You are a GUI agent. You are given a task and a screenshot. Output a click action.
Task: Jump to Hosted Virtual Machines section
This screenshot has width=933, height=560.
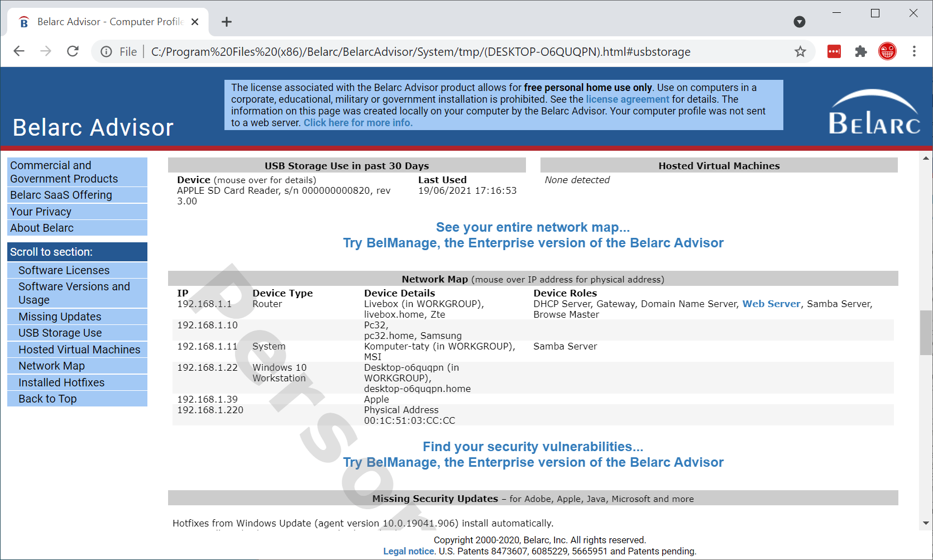tap(78, 350)
